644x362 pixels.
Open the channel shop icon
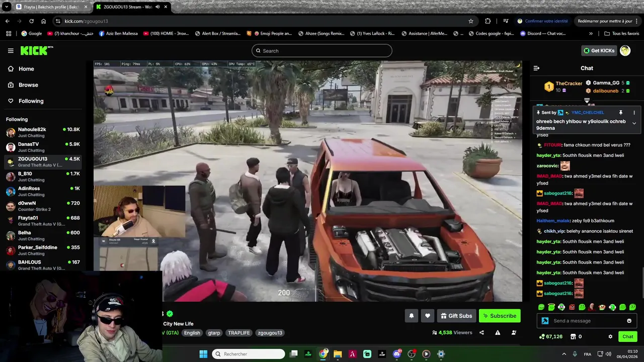(573, 336)
